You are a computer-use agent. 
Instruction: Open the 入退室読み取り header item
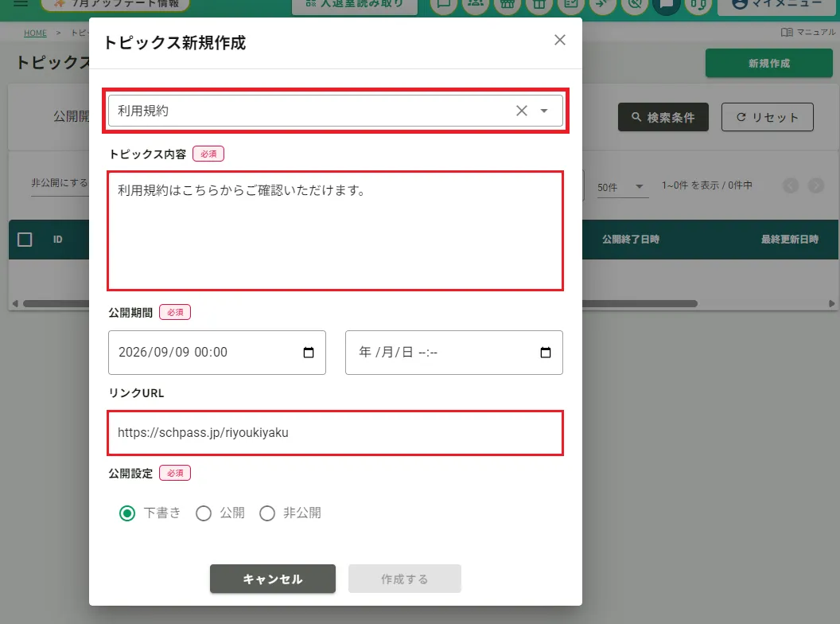point(355,4)
